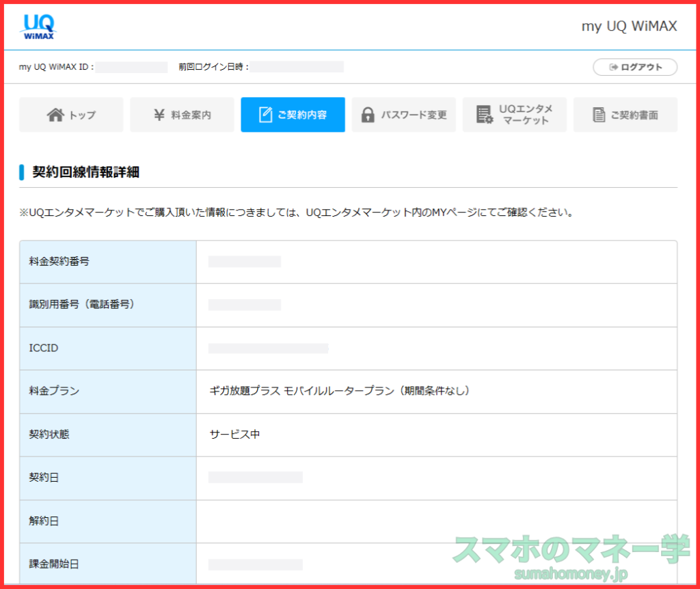Click the UQエンタメマーケット notice text
Image resolution: width=700 pixels, height=589 pixels.
point(297,213)
